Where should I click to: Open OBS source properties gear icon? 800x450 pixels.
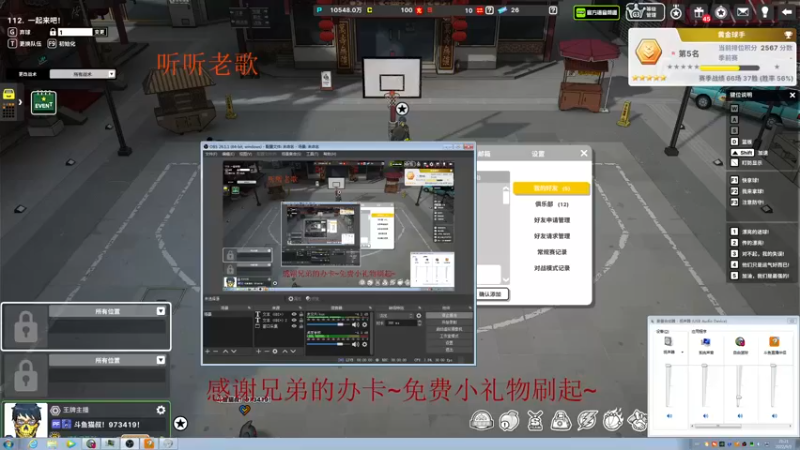[x=275, y=351]
